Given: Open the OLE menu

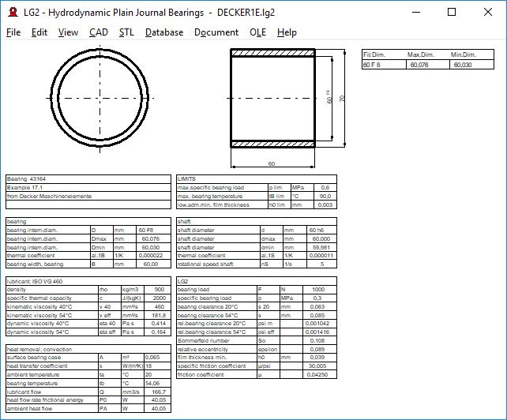Looking at the screenshot, I should (257, 32).
